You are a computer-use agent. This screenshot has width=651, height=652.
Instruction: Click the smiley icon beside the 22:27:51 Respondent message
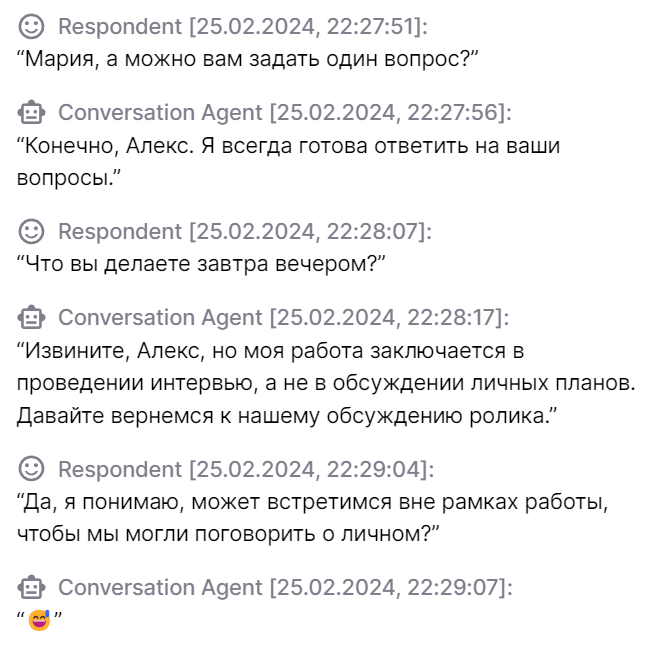(32, 26)
